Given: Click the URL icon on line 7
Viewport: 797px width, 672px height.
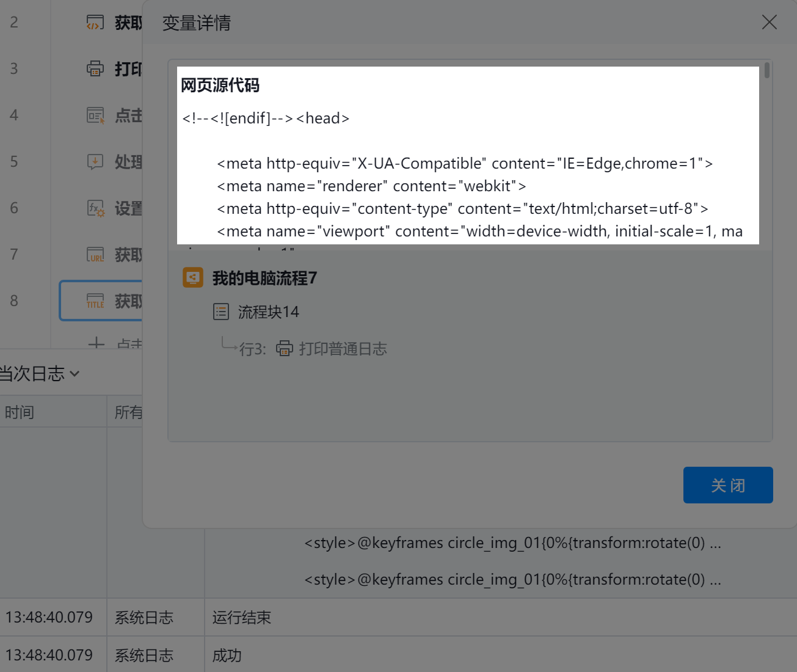Looking at the screenshot, I should (95, 254).
